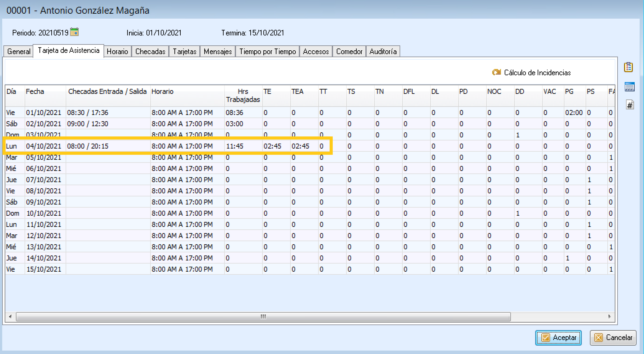644x354 pixels.
Task: Go to the Checadas tab
Action: pos(150,52)
